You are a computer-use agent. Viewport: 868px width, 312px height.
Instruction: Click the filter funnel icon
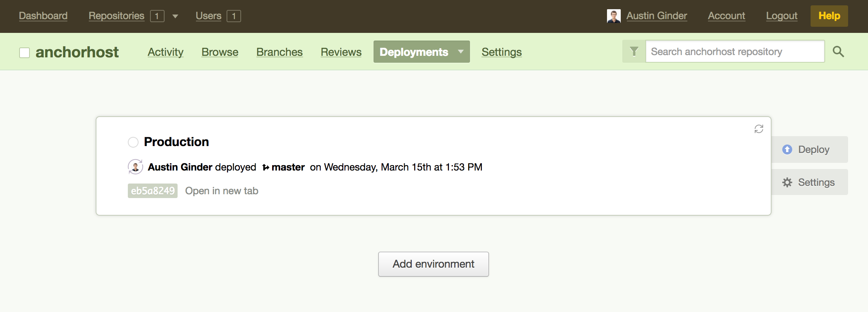634,51
